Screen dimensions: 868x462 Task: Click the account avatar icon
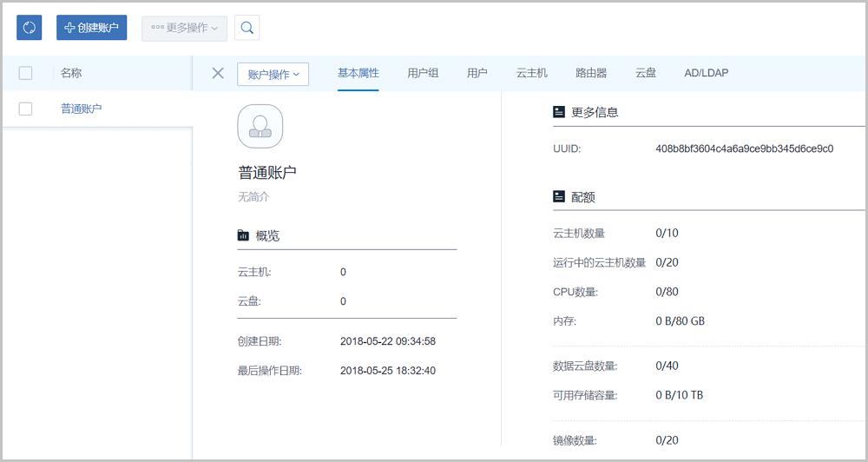[260, 127]
